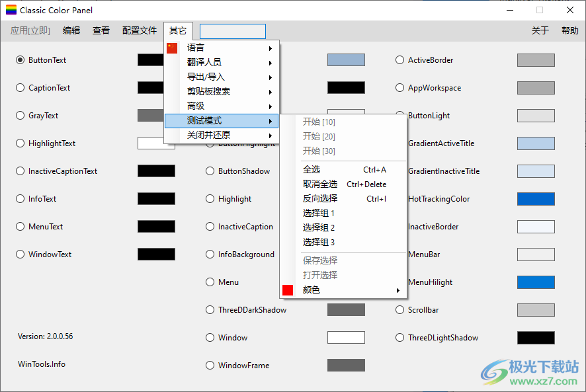Pick the WindowFrame radio option
The width and height of the screenshot is (586, 392).
coord(210,366)
